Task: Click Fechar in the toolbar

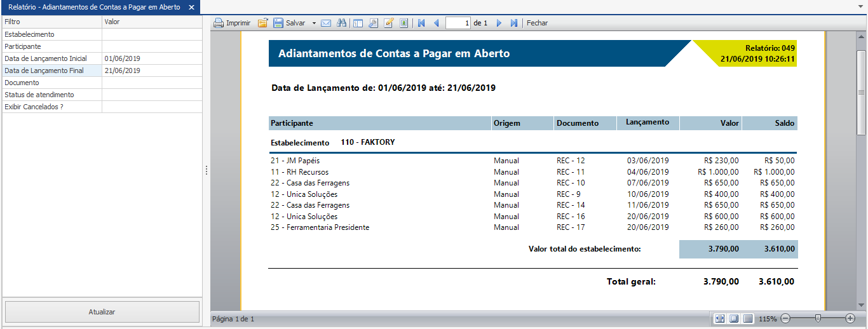Action: click(537, 23)
